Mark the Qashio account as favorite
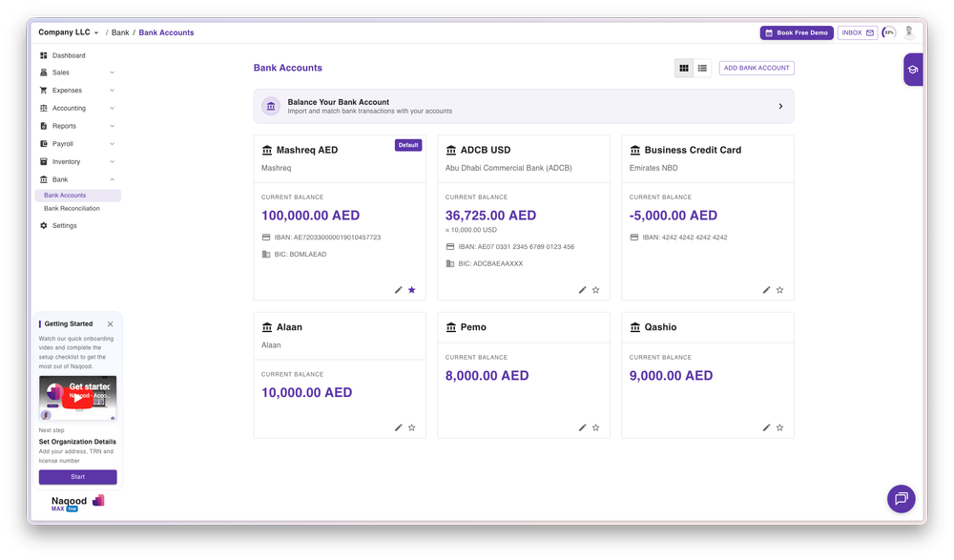Viewport: 954px width, 560px height. pos(779,427)
